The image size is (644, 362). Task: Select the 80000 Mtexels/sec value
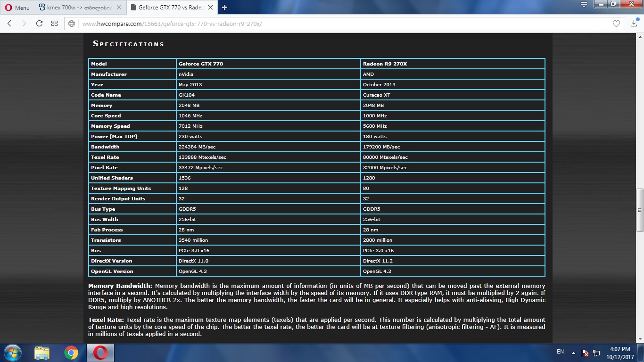tap(385, 157)
